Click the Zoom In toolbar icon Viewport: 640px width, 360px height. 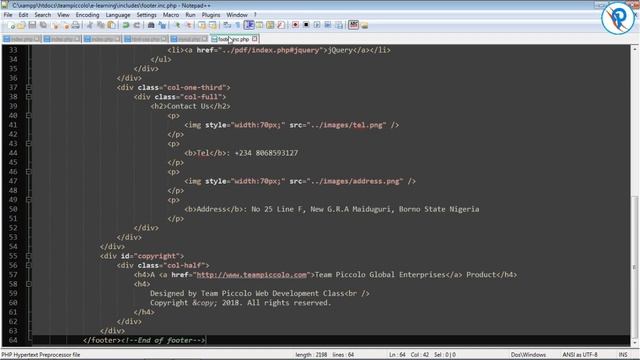click(177, 25)
